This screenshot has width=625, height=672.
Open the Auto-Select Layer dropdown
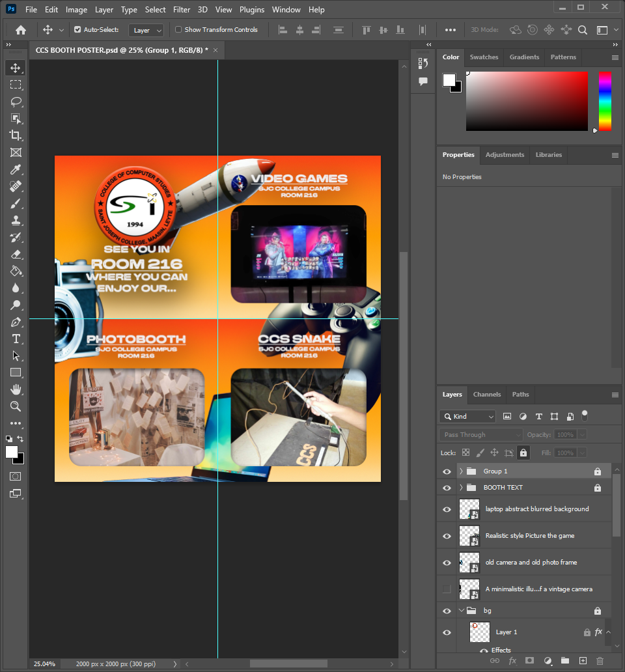click(146, 30)
